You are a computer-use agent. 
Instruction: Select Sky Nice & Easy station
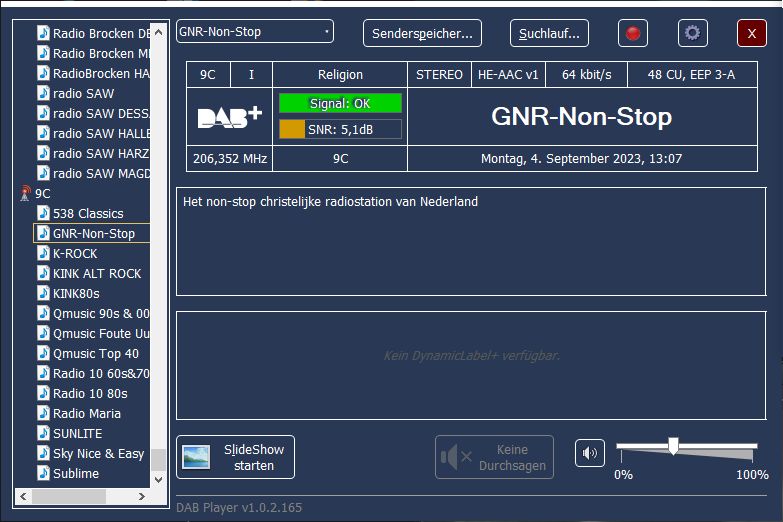(98, 454)
